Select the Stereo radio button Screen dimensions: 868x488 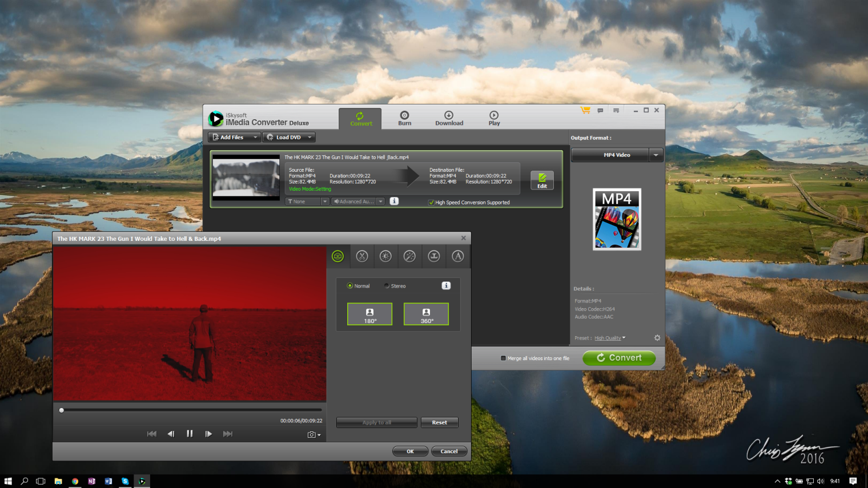(x=387, y=286)
